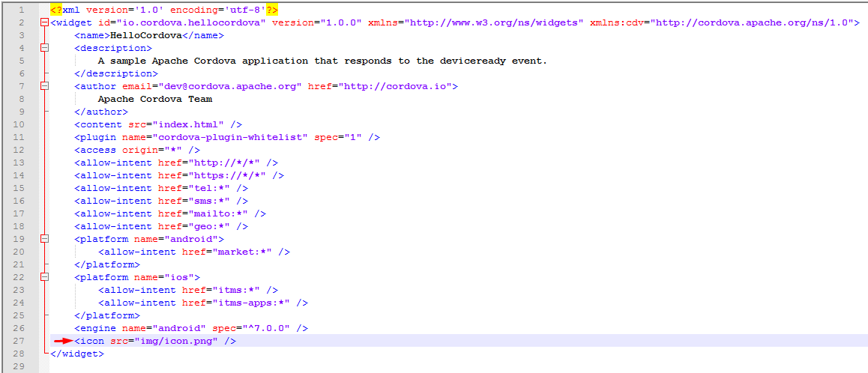
Task: Collapse the android platform block
Action: pos(44,239)
